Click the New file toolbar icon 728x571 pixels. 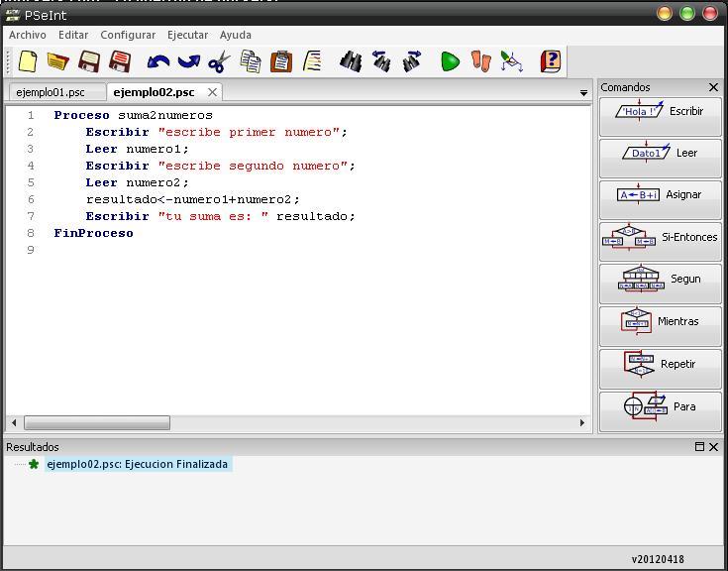(28, 61)
